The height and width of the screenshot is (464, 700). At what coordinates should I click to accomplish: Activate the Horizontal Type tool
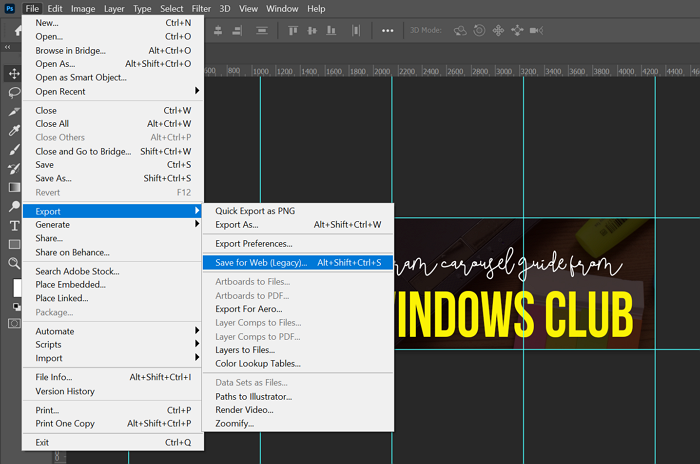14,225
